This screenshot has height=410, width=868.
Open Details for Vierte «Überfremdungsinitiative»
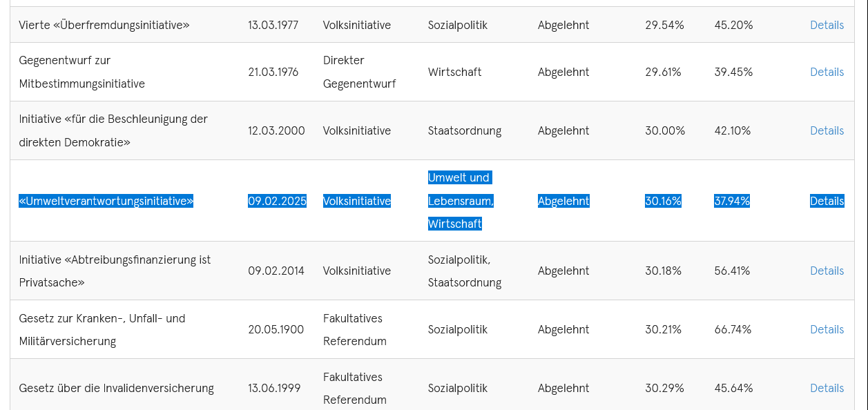(x=827, y=25)
